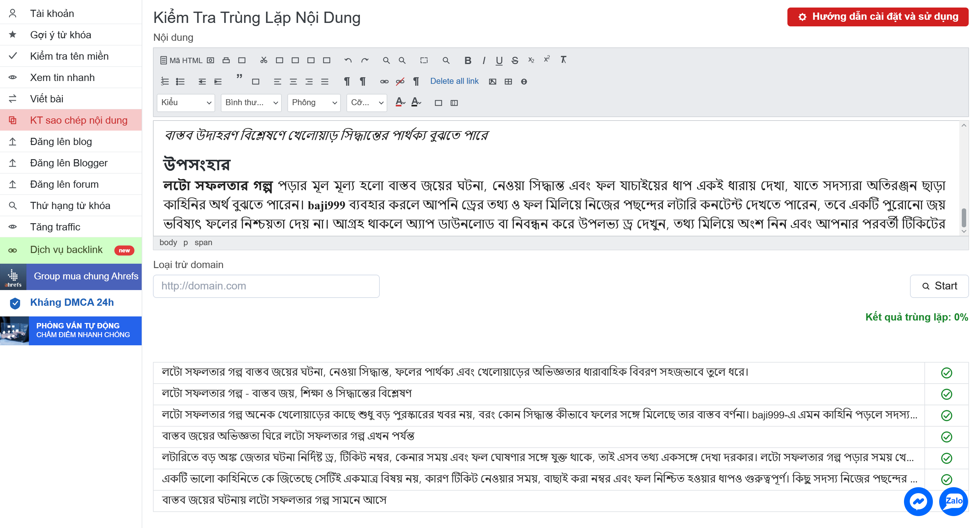The image size is (980, 528).
Task: Click the Delete all link button
Action: (454, 81)
